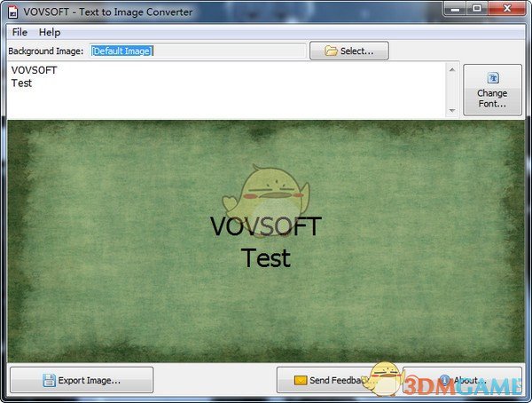This screenshot has width=532, height=403.
Task: Click the 'VOVSOFT' line in the text box
Action: (34, 70)
